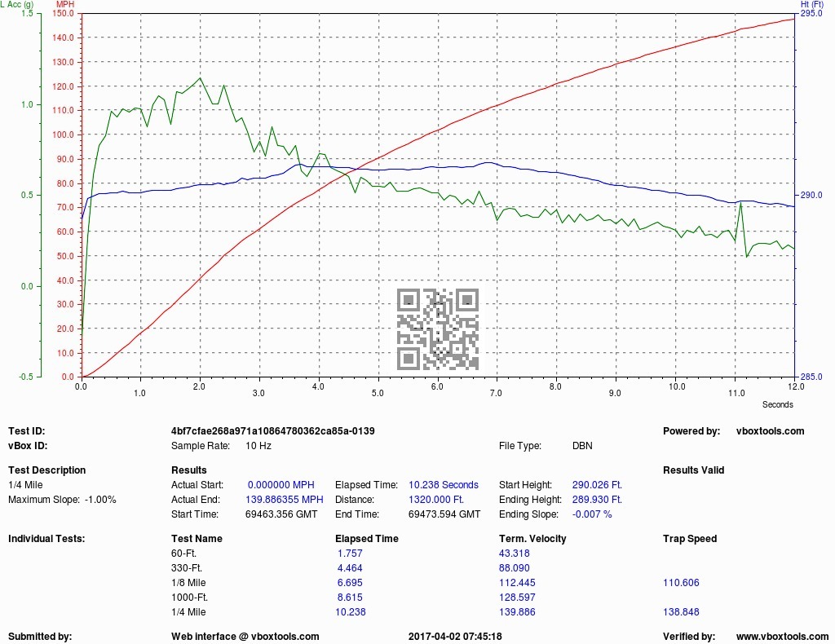Click the Distance value 1320.000 Ft.
Viewport: 835px width, 644px height.
click(436, 500)
